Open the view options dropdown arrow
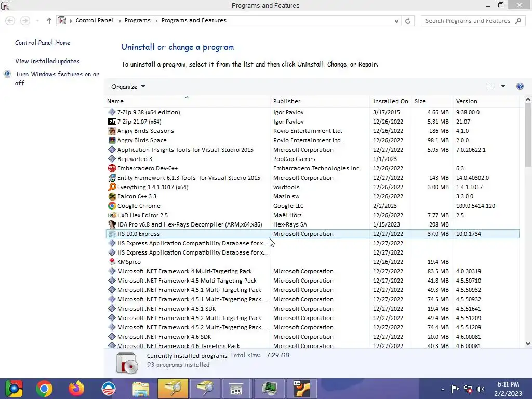This screenshot has height=399, width=532. (x=503, y=86)
